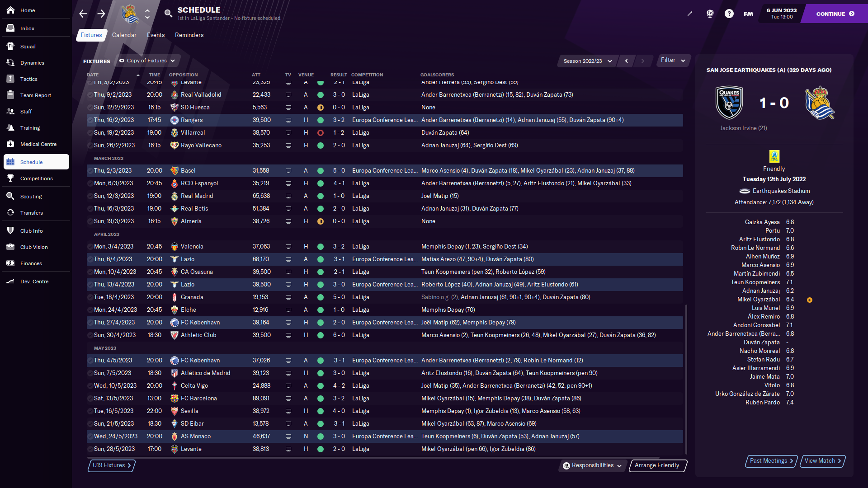Click the Arrange Friendly button
This screenshot has width=868, height=488.
(657, 465)
